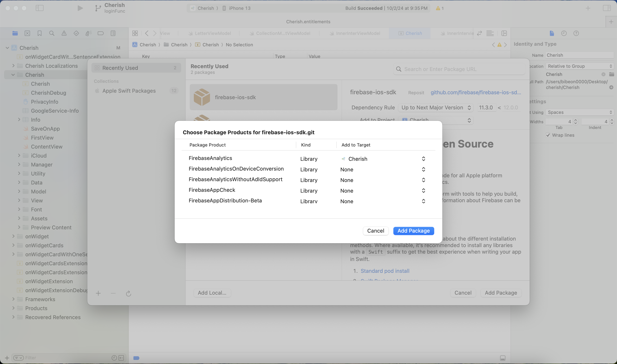Toggle the debug area icon at bottom right
Viewport: 617px width, 364px height.
click(503, 358)
